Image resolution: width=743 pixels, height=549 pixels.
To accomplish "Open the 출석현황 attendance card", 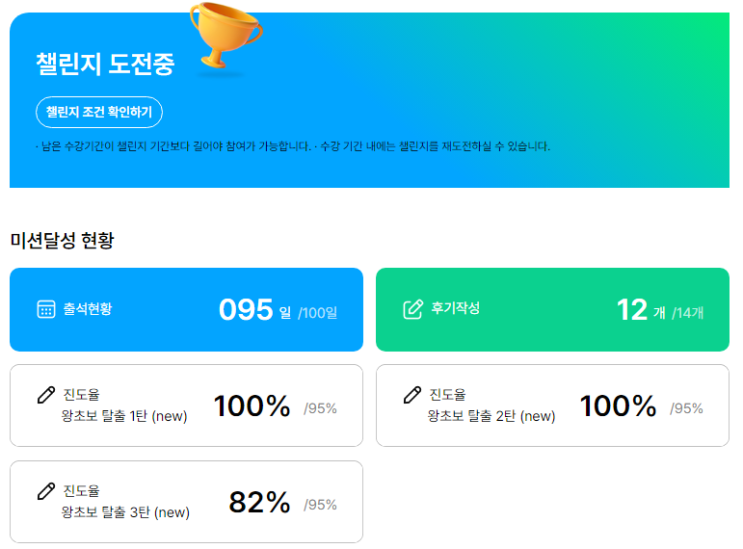I will tap(186, 309).
